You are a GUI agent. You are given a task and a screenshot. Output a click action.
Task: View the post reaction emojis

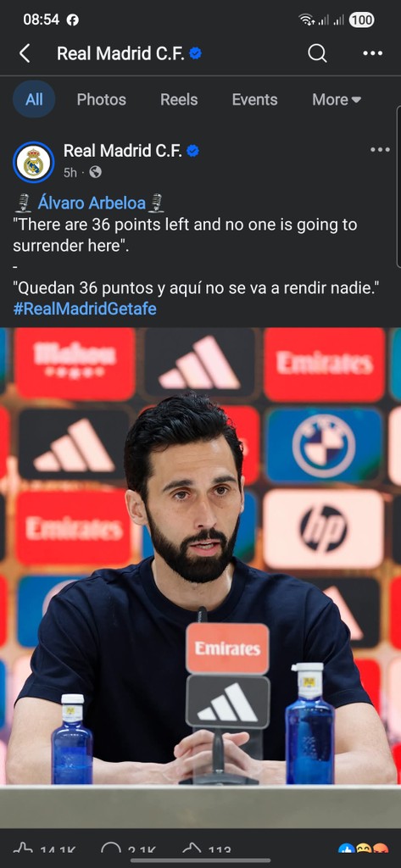362,848
